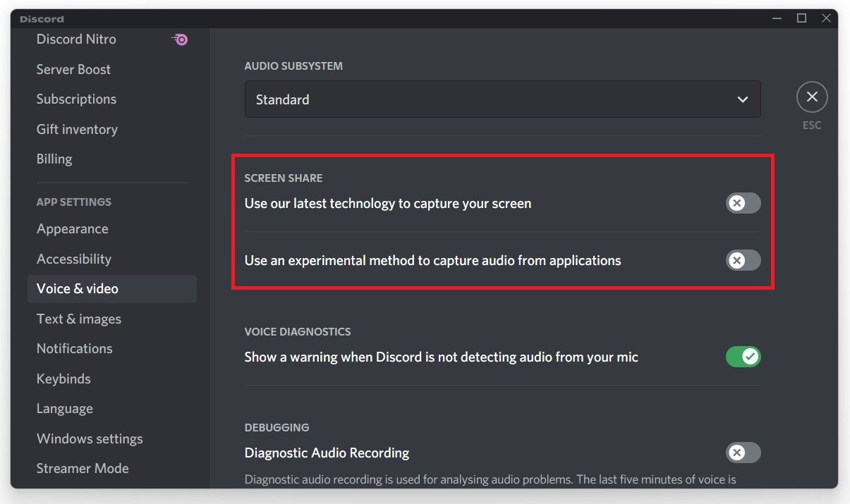The width and height of the screenshot is (850, 504).
Task: Maximize the Discord window
Action: 801,18
